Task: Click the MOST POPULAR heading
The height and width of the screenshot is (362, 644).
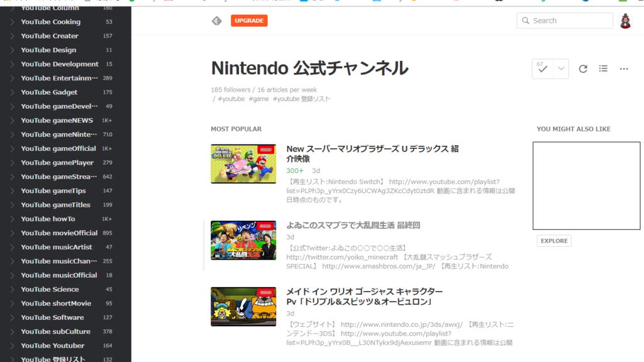Action: coord(236,129)
